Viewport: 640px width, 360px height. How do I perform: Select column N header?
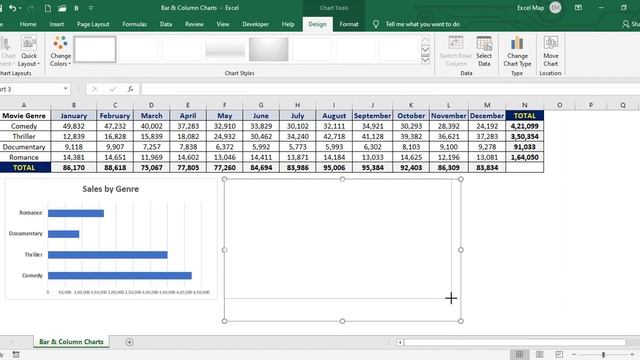pos(524,105)
